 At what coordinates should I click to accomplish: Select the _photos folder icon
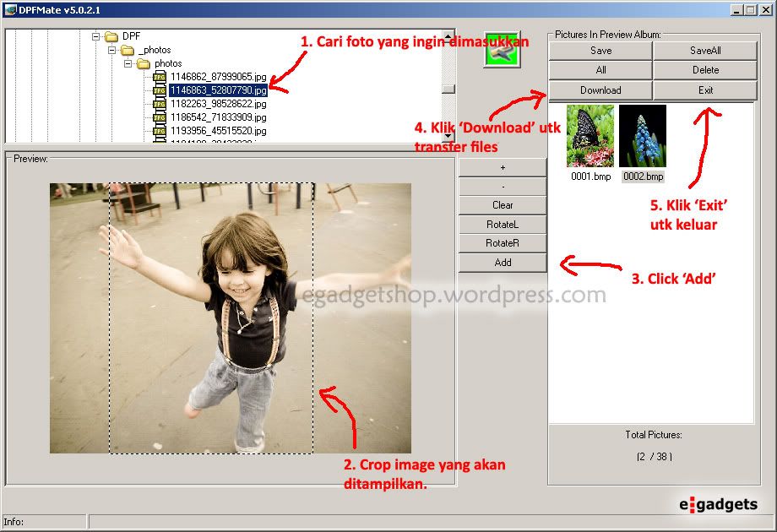[128, 50]
